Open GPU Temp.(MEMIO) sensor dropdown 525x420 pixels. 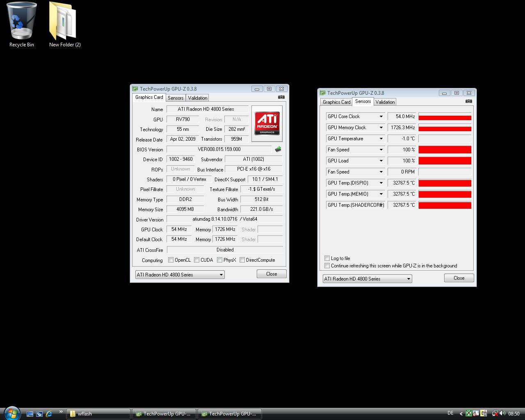point(381,194)
